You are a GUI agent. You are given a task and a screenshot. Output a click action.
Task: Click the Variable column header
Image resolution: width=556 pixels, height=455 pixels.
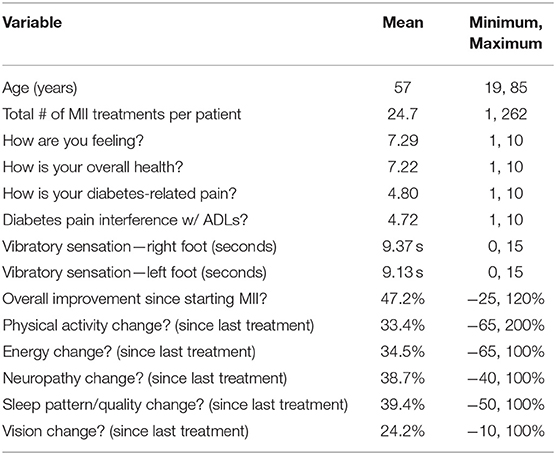(32, 23)
